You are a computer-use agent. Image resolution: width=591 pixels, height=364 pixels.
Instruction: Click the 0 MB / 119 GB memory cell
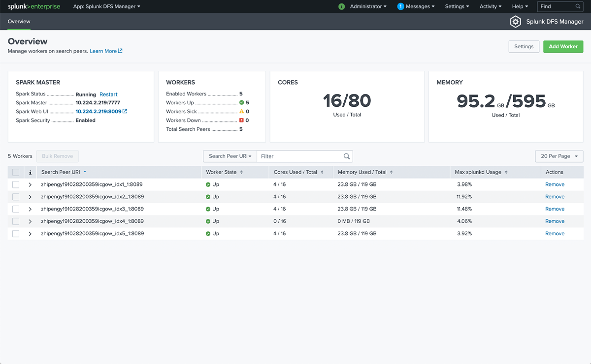click(x=354, y=221)
